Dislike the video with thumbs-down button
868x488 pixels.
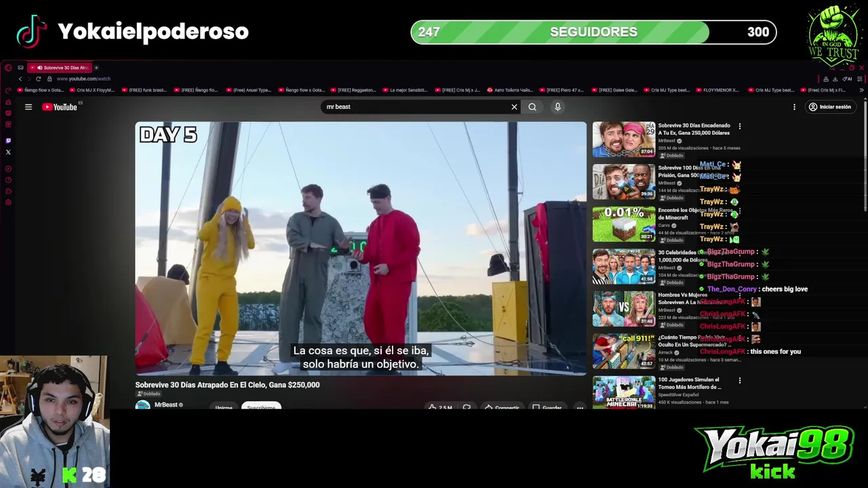(x=467, y=407)
